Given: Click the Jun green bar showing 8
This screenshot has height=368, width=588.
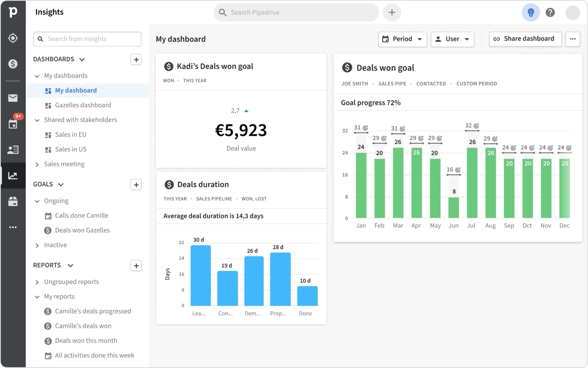Looking at the screenshot, I should (x=454, y=208).
